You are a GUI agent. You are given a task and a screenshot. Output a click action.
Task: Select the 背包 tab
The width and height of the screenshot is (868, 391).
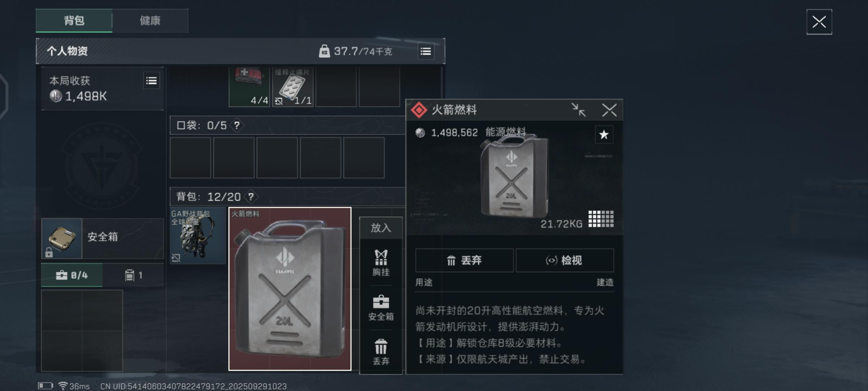click(74, 21)
